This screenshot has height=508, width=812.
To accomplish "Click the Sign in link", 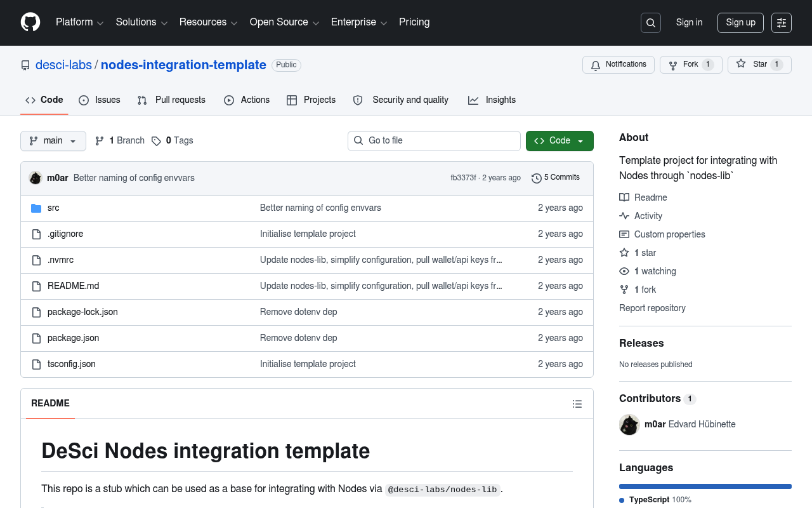I will (x=689, y=23).
